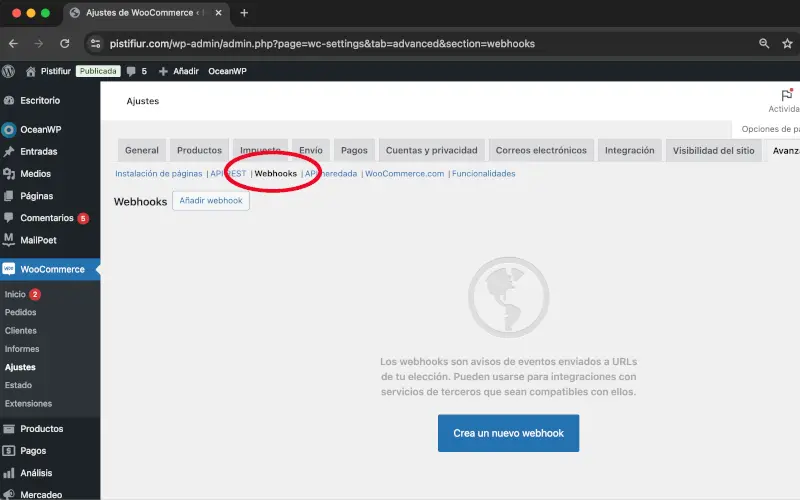Switch to Correos electrónicos tab

click(x=541, y=151)
